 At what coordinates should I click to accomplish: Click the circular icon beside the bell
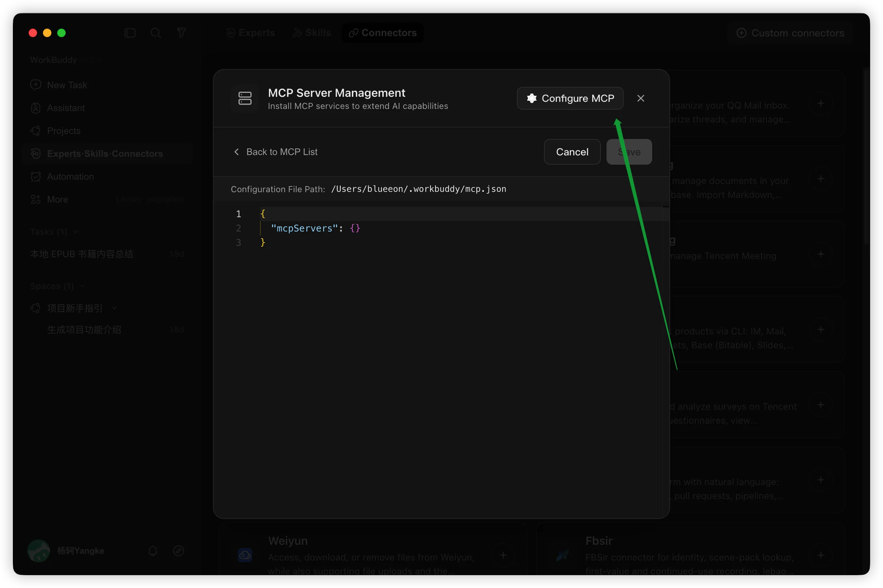point(179,550)
